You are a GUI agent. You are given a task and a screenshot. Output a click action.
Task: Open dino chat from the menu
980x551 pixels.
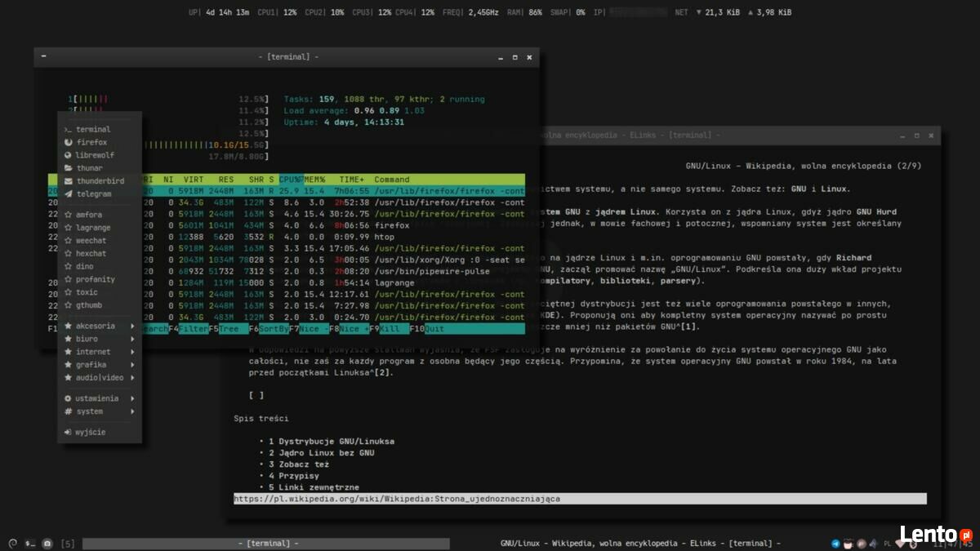click(x=99, y=266)
